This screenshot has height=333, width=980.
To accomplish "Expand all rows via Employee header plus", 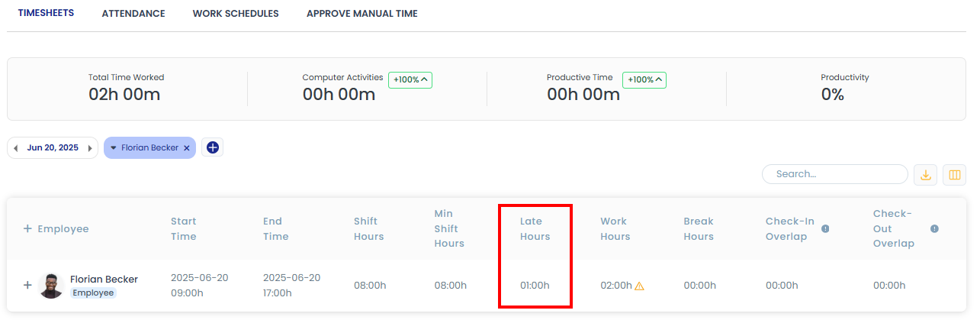I will pos(27,228).
